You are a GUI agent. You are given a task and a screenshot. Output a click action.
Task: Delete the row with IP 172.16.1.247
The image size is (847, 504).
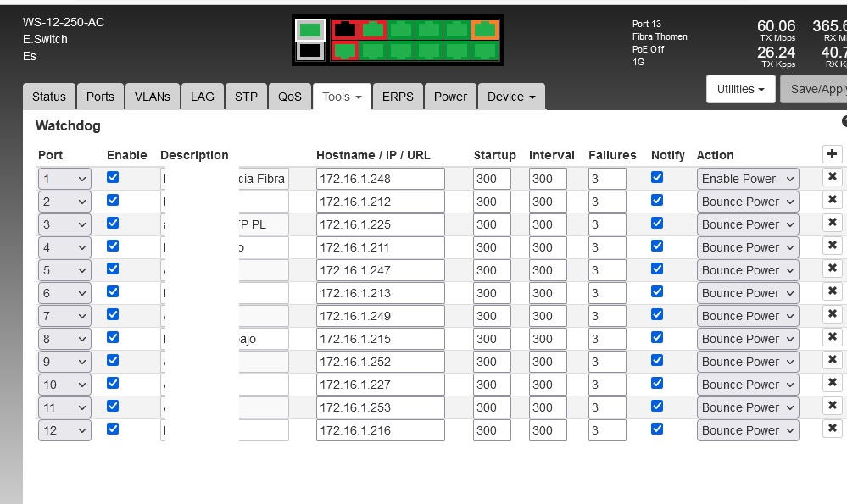click(832, 269)
